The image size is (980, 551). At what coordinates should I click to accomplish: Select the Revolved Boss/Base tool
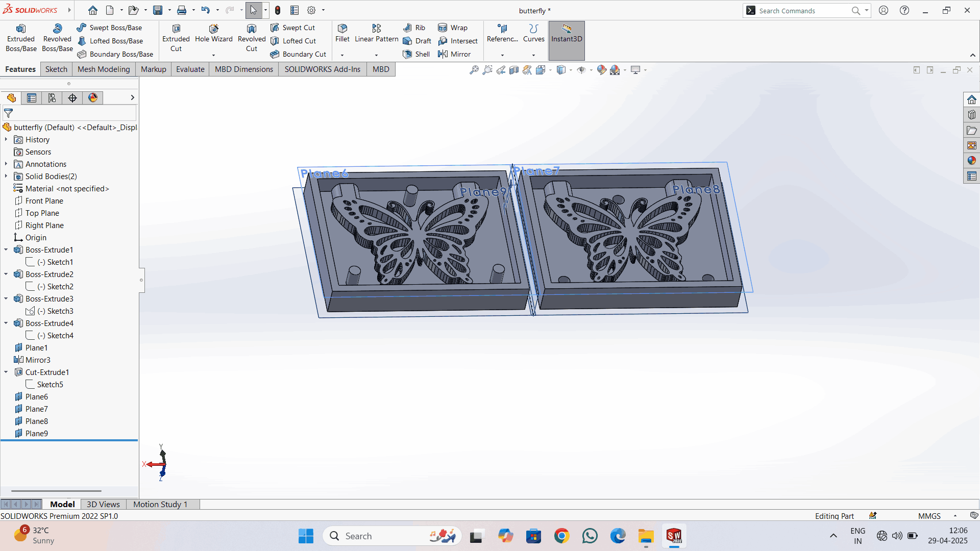pos(57,38)
